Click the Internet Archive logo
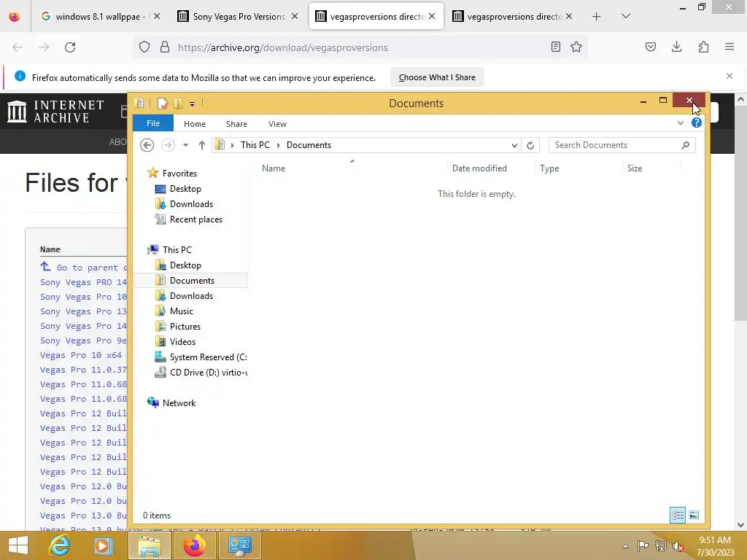The width and height of the screenshot is (747, 560). pyautogui.click(x=55, y=112)
